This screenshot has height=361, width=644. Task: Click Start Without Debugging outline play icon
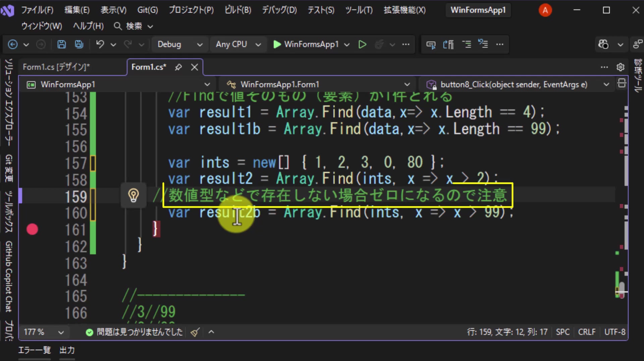(362, 44)
